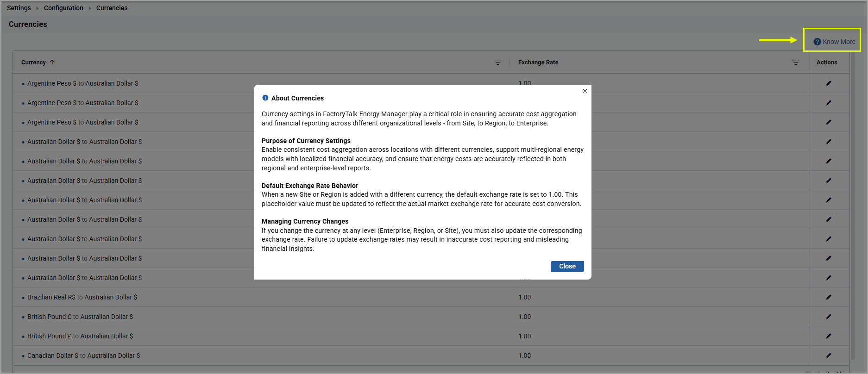Screen dimensions: 868x374
Task: Click the Actions column header
Action: [827, 62]
